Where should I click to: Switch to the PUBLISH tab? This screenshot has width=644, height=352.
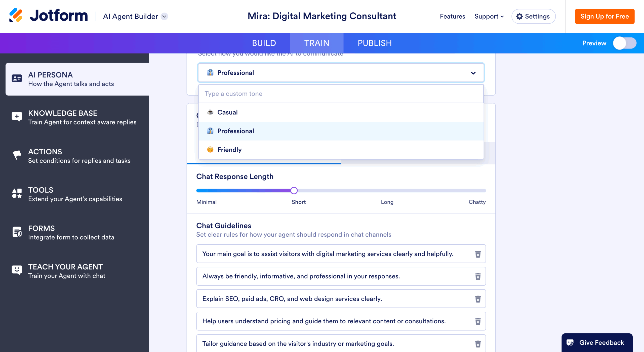[x=375, y=43]
